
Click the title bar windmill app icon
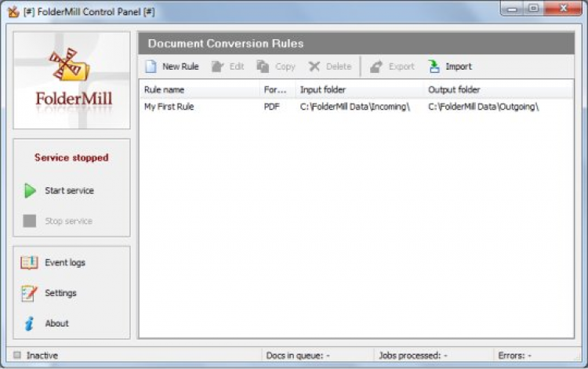click(x=13, y=12)
